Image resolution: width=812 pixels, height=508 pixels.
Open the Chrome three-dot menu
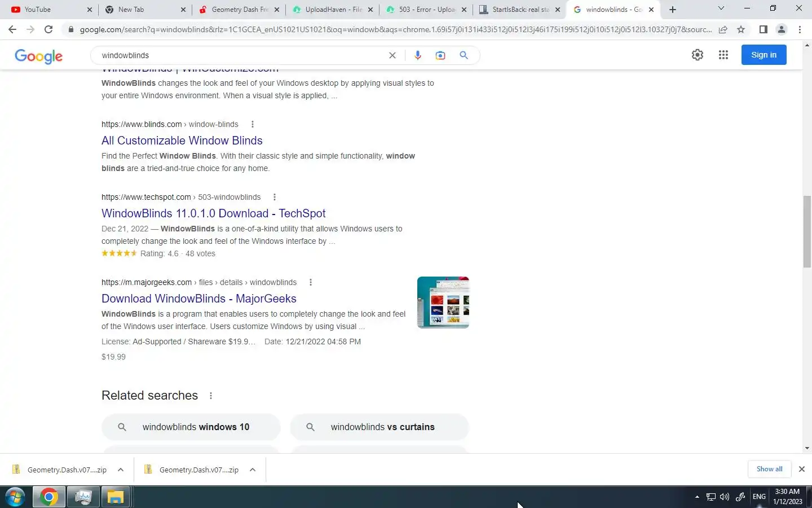800,29
